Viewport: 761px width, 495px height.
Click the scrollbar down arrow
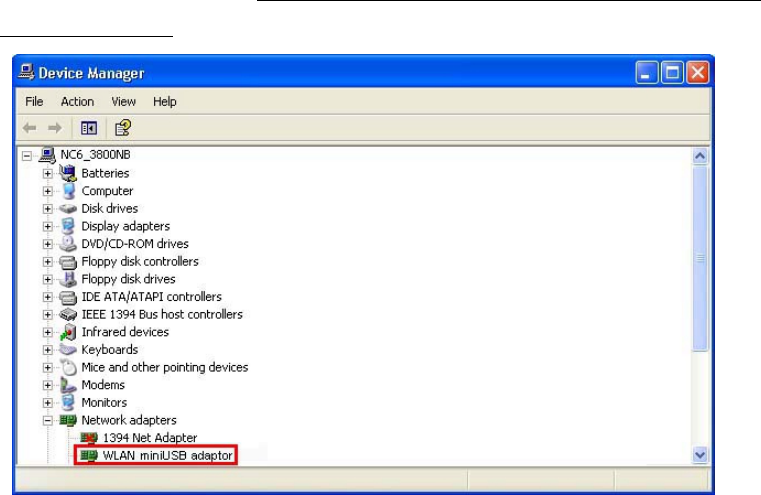(700, 455)
